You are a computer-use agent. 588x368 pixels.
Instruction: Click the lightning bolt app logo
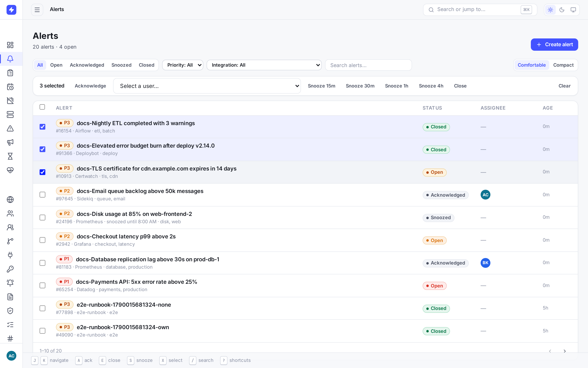coord(11,10)
